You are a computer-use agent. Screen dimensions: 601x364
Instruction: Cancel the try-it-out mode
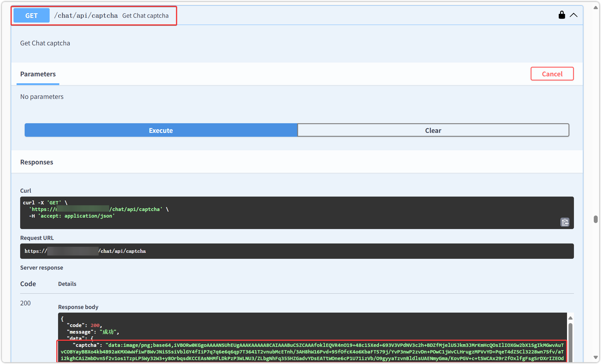pyautogui.click(x=552, y=74)
